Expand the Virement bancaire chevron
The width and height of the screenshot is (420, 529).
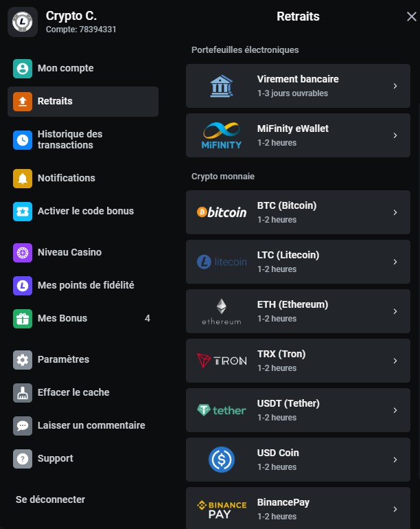pyautogui.click(x=395, y=86)
